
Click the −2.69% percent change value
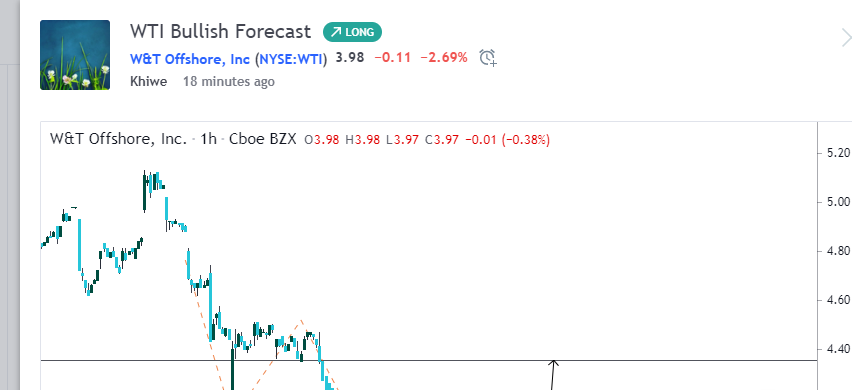[x=444, y=58]
